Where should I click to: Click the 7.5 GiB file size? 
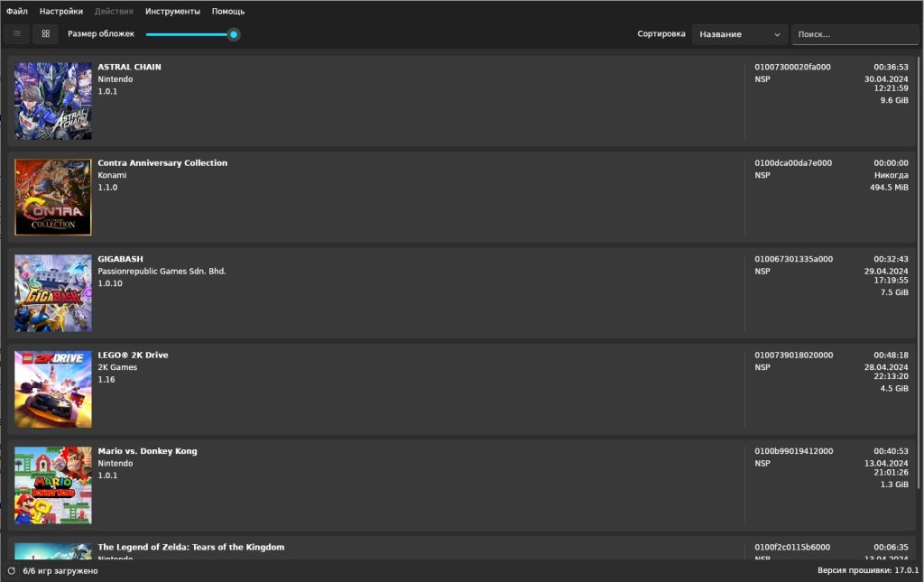pos(894,292)
